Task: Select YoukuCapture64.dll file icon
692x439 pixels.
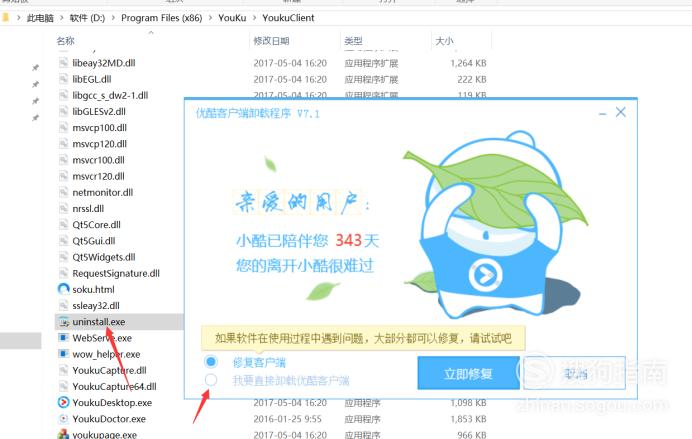Action: click(x=64, y=386)
